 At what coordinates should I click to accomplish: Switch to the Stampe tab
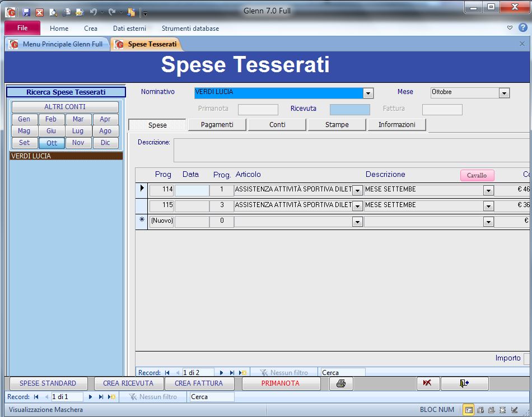(337, 125)
